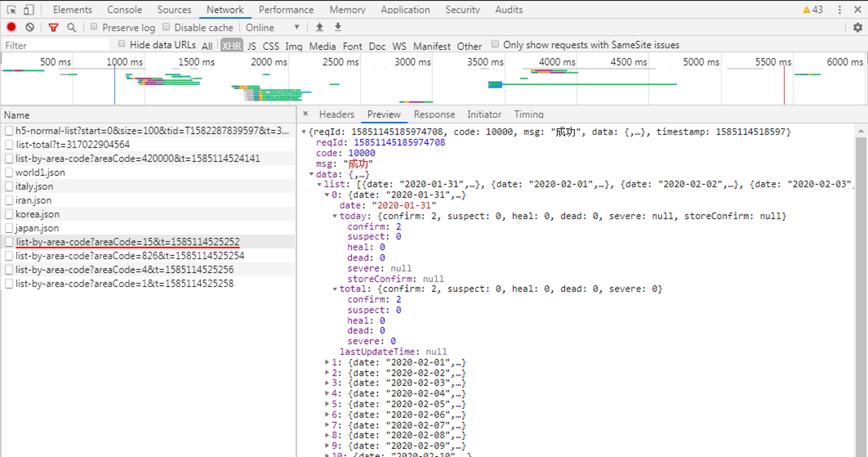Import HAR file with upload arrow
Viewport: 868px width, 457px height.
[x=319, y=27]
